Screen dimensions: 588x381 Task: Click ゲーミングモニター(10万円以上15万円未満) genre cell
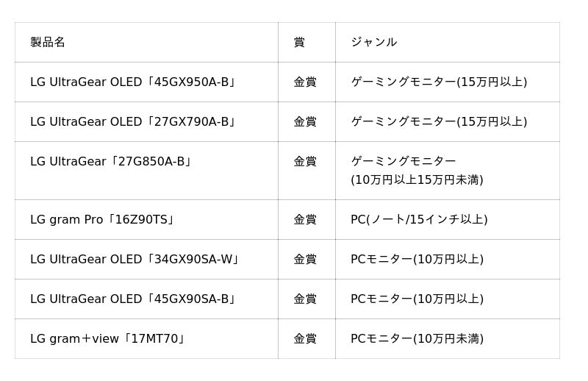coord(417,170)
